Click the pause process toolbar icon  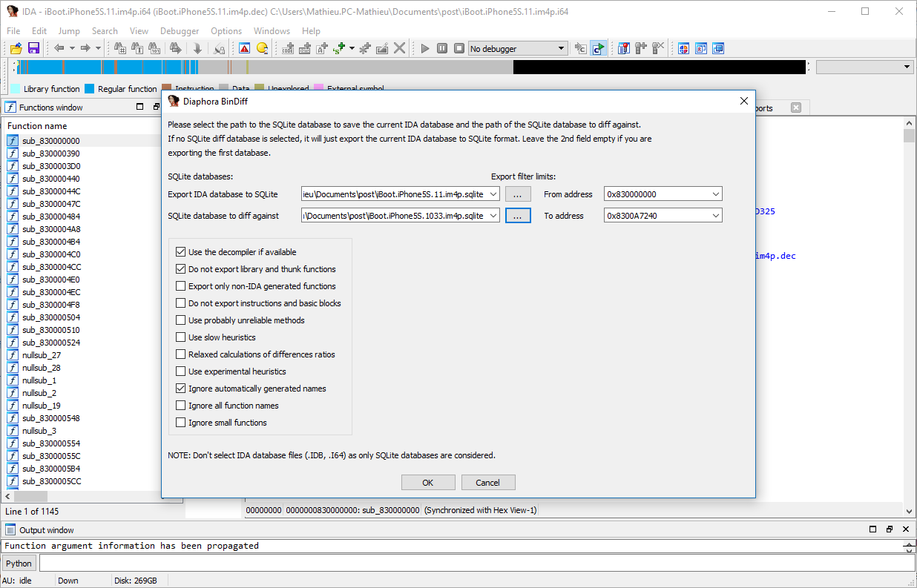pos(442,48)
